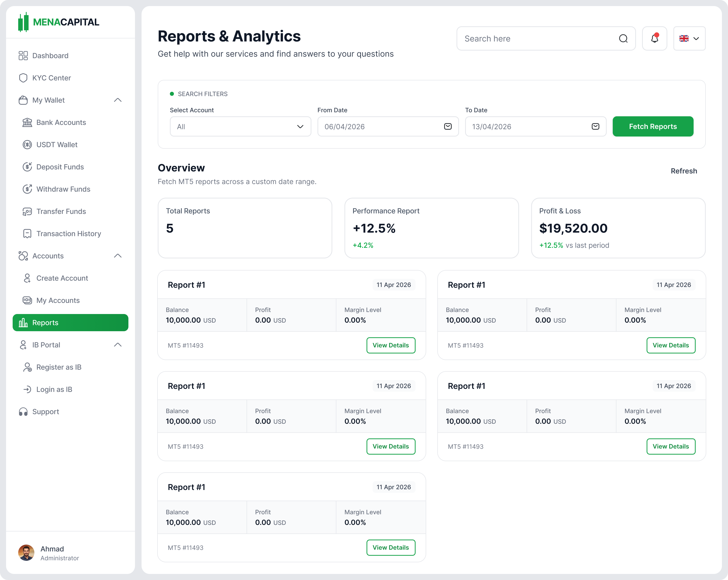Click the Profit & Loss card
Image resolution: width=728 pixels, height=580 pixels.
[x=618, y=228]
